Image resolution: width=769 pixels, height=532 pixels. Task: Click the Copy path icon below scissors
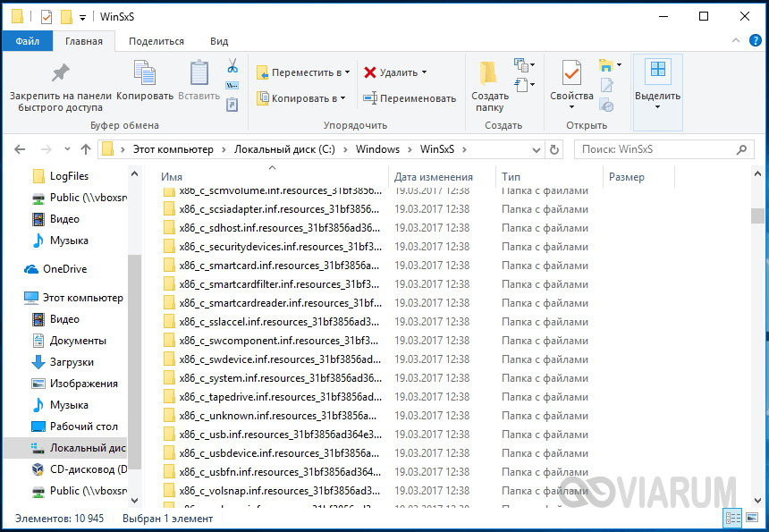coord(232,85)
